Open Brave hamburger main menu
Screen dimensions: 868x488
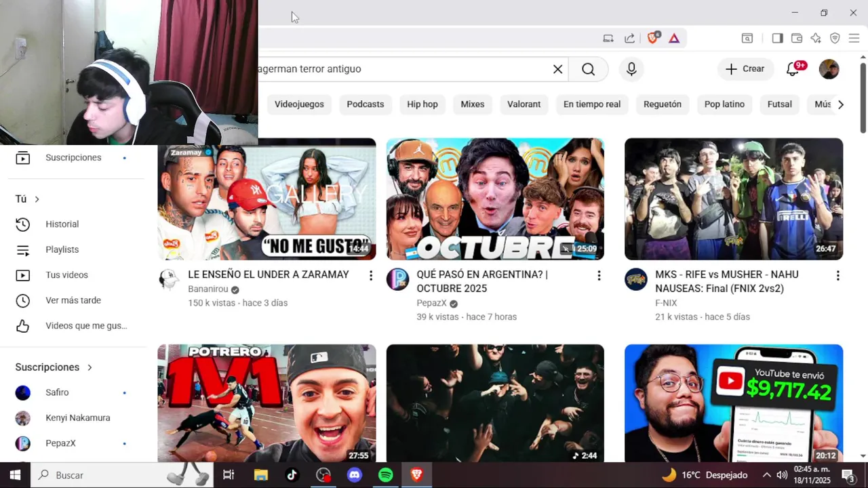coord(854,39)
